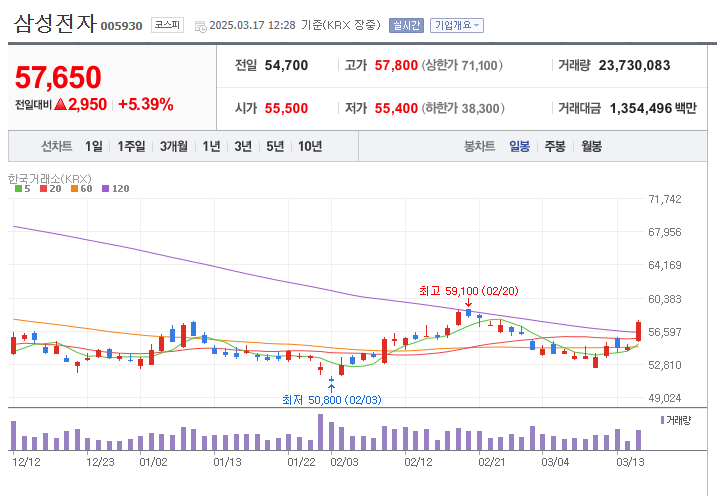Click the open price value 55,500

point(287,108)
